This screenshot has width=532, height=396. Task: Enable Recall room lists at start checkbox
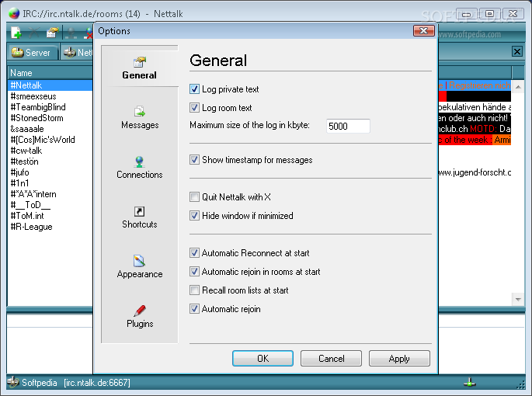(x=194, y=290)
